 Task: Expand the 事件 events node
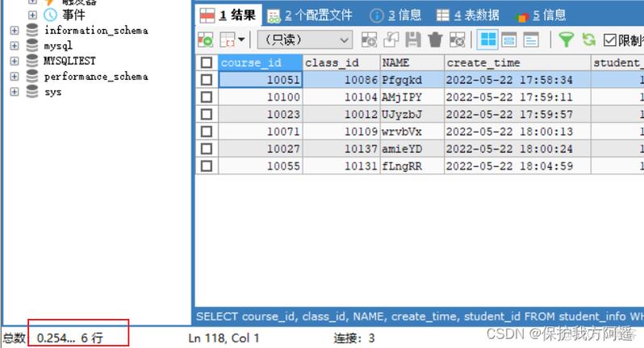pyautogui.click(x=32, y=15)
